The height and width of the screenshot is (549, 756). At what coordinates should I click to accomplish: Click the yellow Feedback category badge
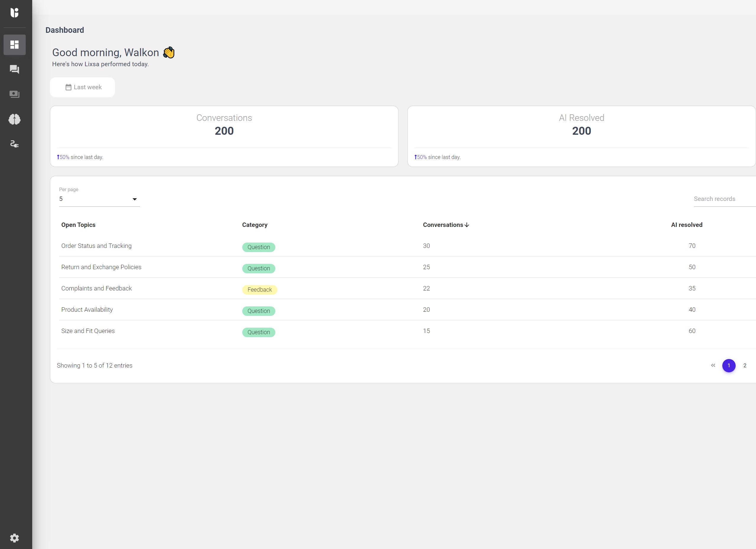click(259, 290)
